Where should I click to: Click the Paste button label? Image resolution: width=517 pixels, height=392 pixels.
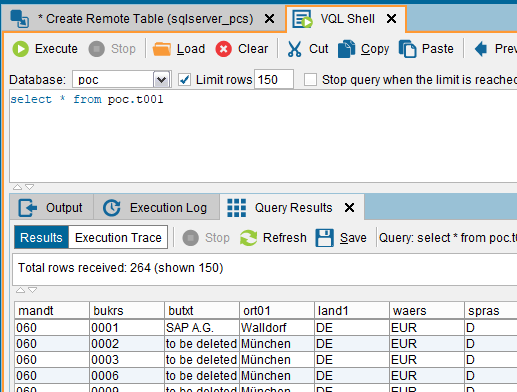[x=437, y=49]
